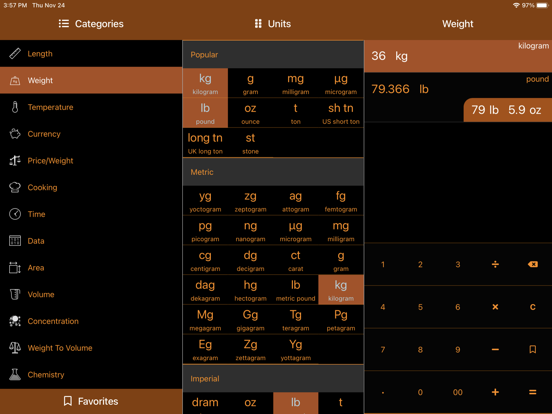
Task: Select the Temperature thermometer icon in categories
Action: [15, 107]
